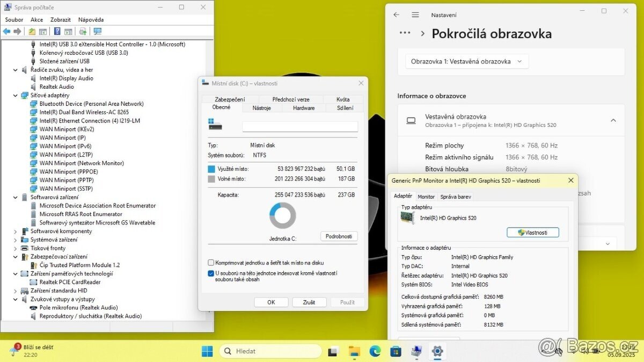Switch to the Hardware tab in disk properties
Viewport: 644px width, 362px height.
pos(303,107)
